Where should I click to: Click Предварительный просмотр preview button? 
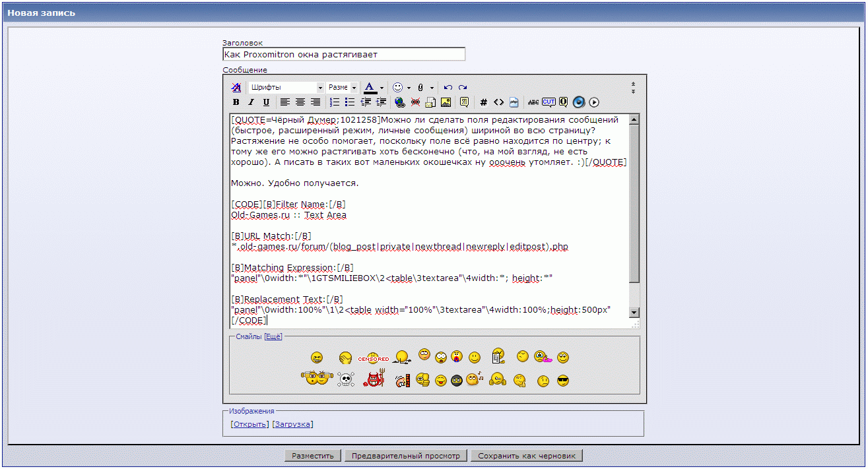point(406,456)
